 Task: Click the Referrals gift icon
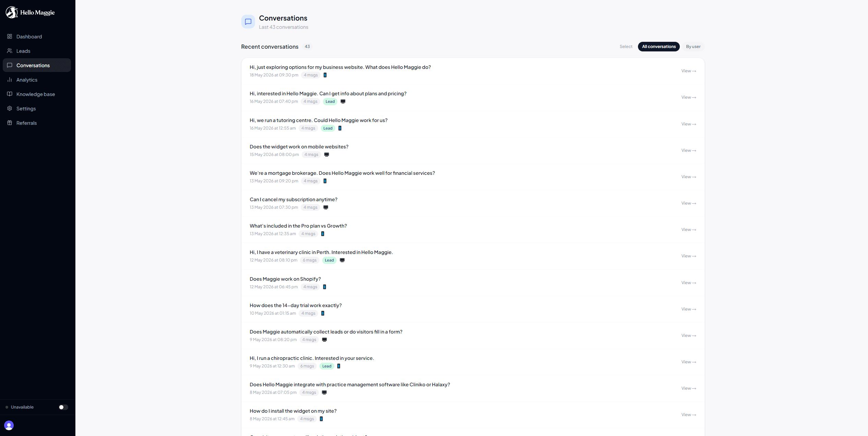point(10,123)
